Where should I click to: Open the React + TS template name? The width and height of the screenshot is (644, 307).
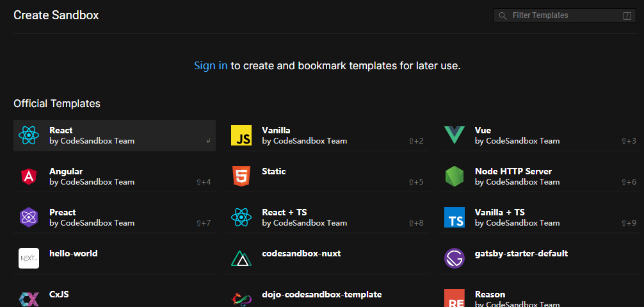click(284, 213)
